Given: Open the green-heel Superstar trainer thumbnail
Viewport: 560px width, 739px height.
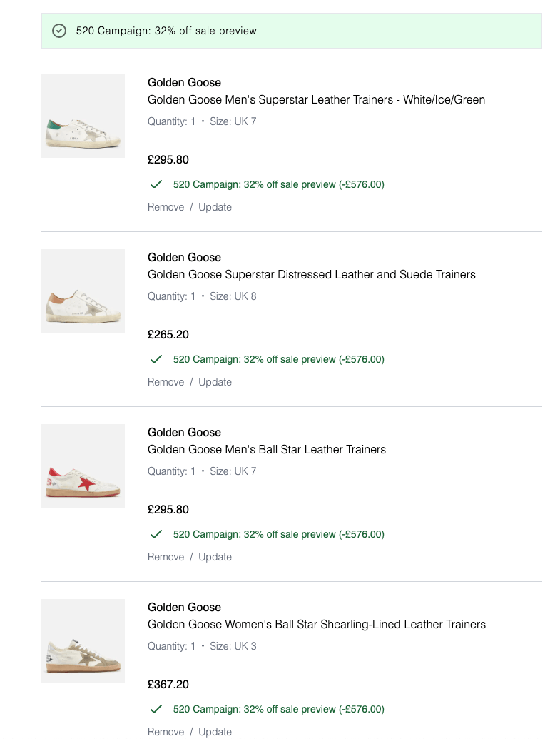Looking at the screenshot, I should 83,116.
